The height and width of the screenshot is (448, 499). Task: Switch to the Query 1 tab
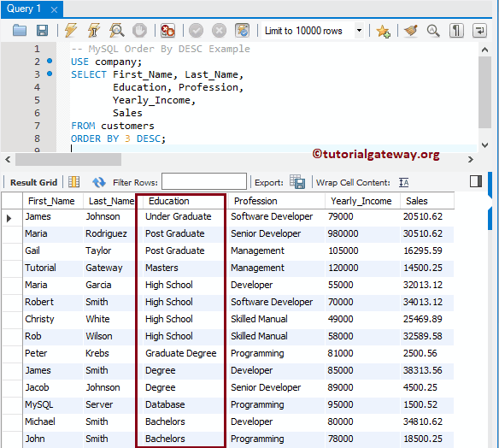pos(24,9)
